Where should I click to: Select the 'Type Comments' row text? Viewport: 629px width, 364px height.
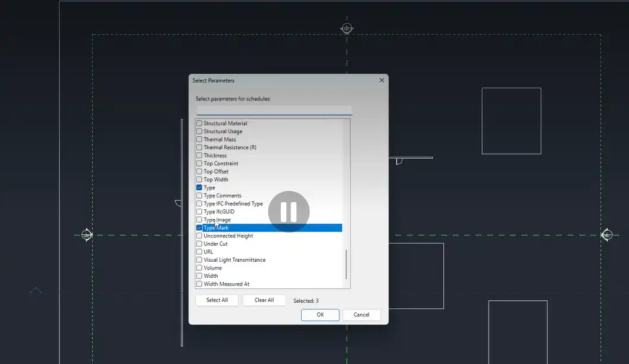(x=223, y=196)
